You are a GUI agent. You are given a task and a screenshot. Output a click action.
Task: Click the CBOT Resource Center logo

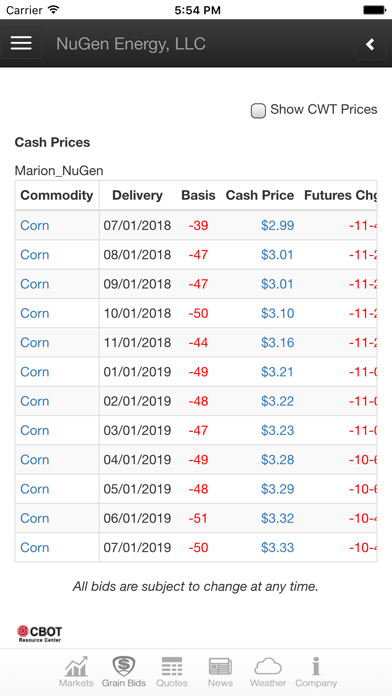click(x=40, y=633)
